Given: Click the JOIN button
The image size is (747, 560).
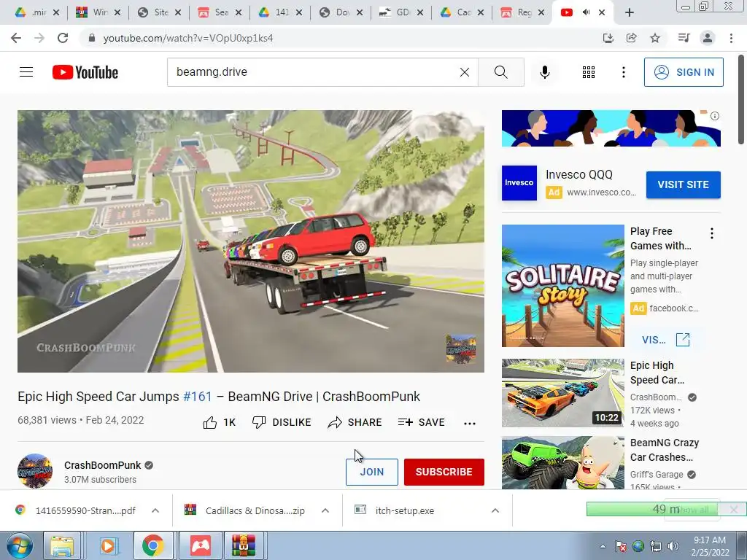Looking at the screenshot, I should click(371, 472).
